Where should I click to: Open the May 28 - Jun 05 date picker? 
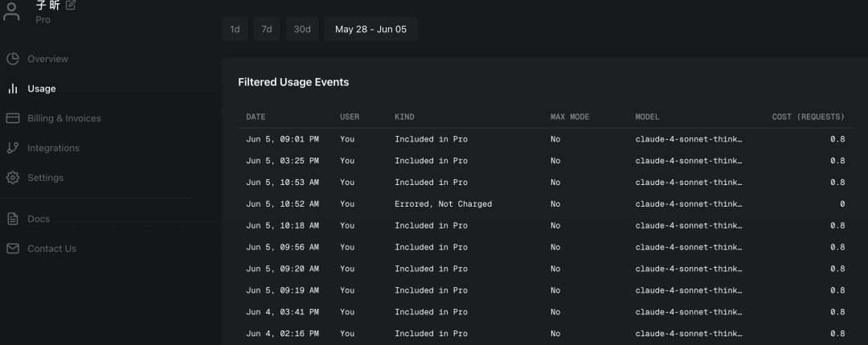(371, 30)
